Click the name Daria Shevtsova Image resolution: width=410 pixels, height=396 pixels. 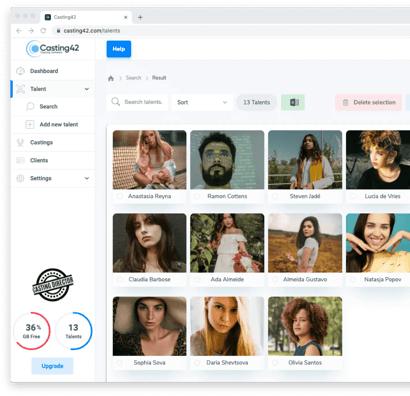227,363
